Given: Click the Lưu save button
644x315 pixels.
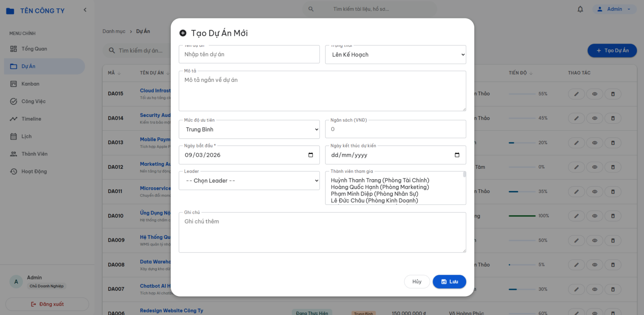Looking at the screenshot, I should pos(449,281).
